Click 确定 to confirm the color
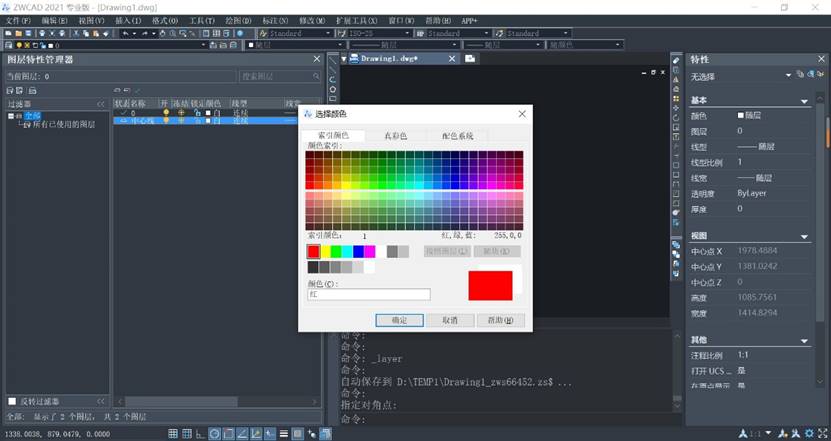831x441 pixels. click(399, 320)
